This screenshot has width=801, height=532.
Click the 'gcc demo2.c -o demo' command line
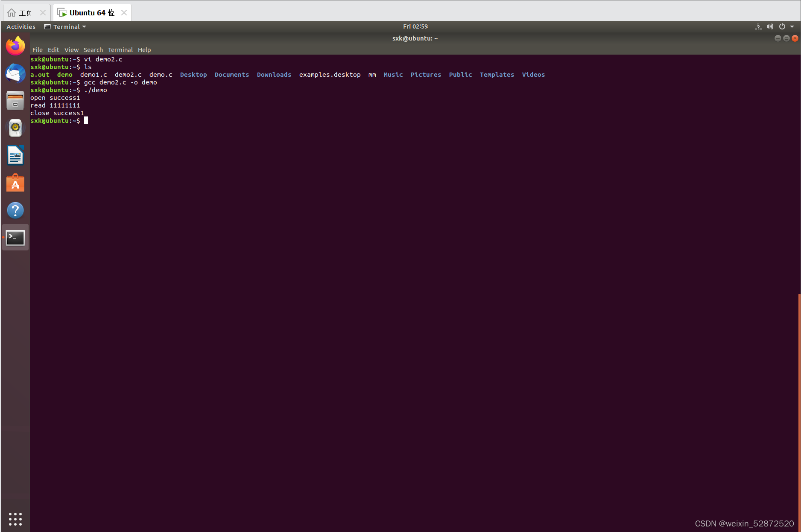(120, 82)
